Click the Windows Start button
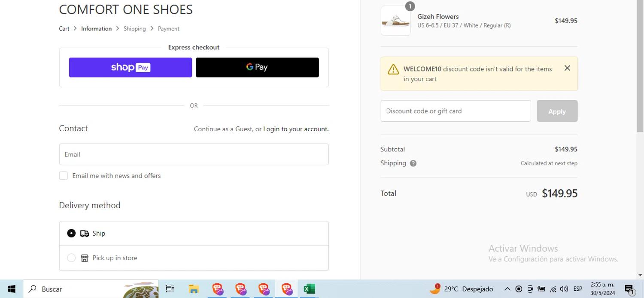This screenshot has height=298, width=644. pos(12,289)
